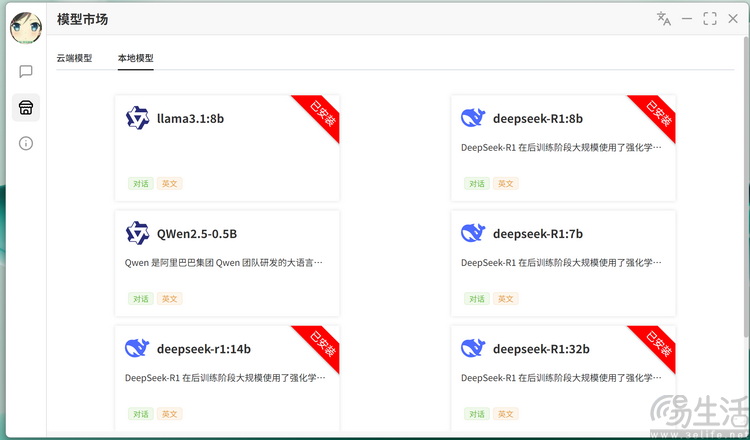Click 对话 tag on deepseek-R1:7b card
This screenshot has height=440, width=750.
(x=477, y=299)
